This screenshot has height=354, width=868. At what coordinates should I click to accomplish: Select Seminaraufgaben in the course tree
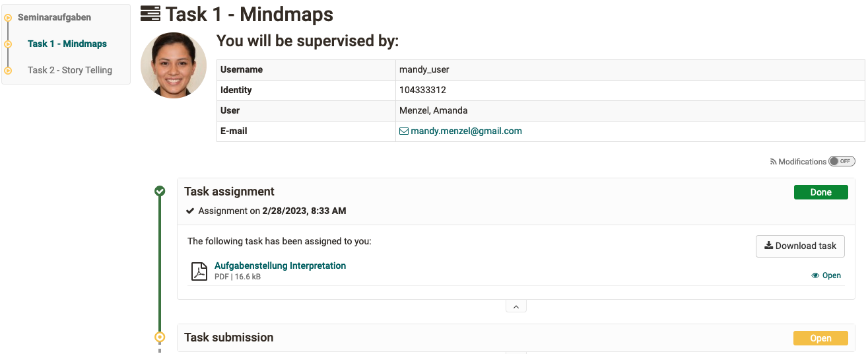click(x=54, y=17)
